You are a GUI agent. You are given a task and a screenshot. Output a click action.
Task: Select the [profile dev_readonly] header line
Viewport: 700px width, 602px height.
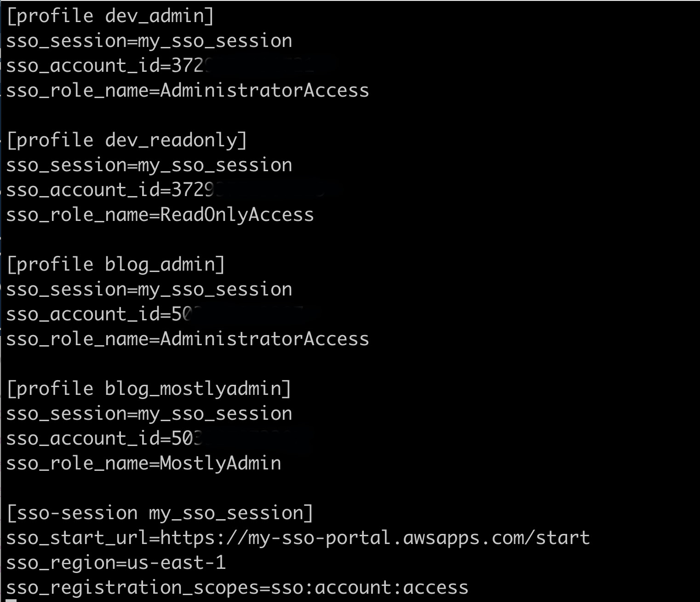(127, 140)
